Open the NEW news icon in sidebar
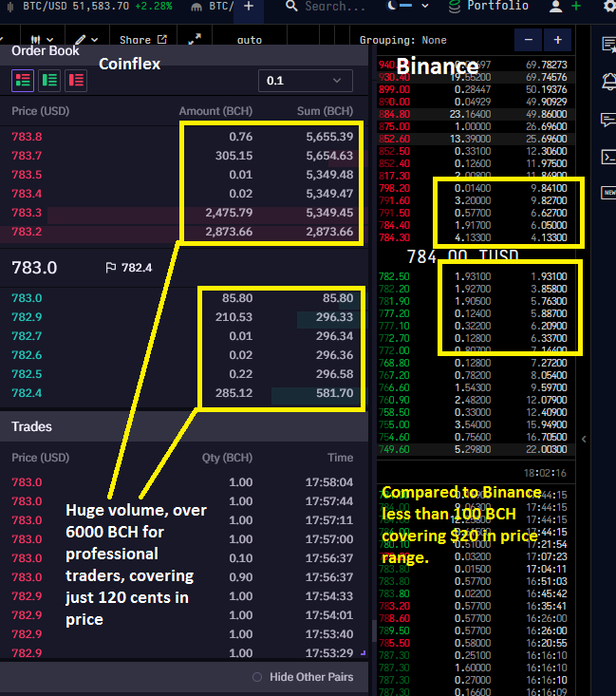This screenshot has height=696, width=616. (608, 192)
